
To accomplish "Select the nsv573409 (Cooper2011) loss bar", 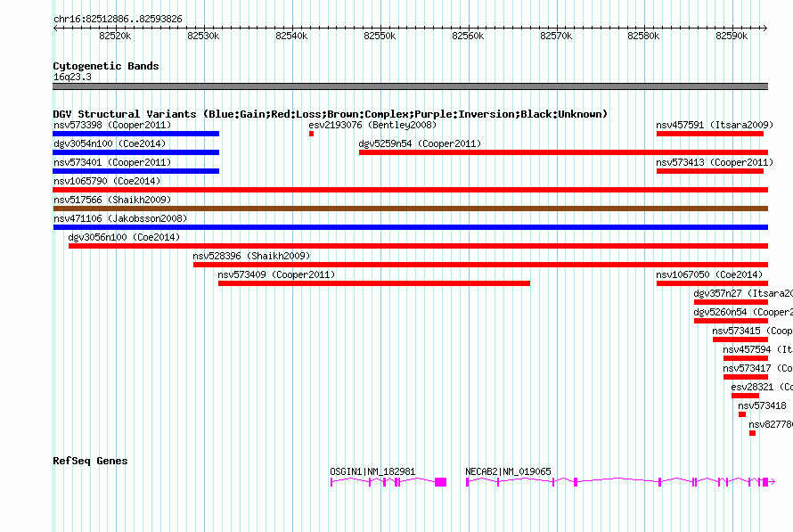I will 374,283.
